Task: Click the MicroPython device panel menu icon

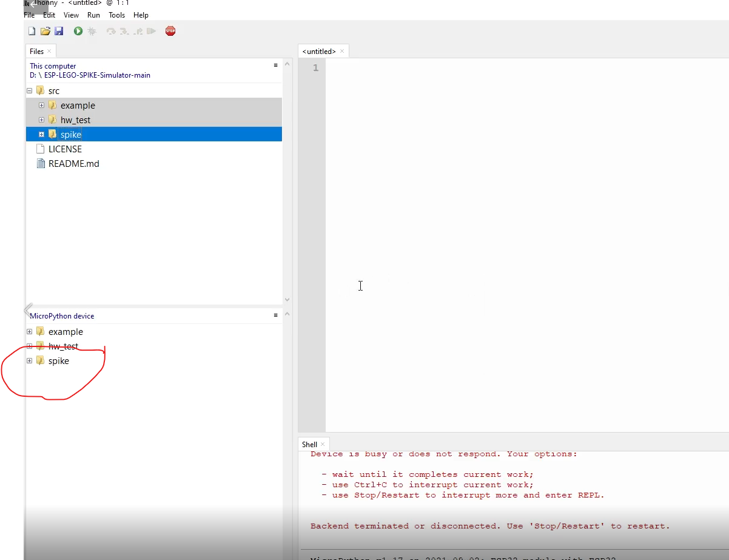Action: 275,315
